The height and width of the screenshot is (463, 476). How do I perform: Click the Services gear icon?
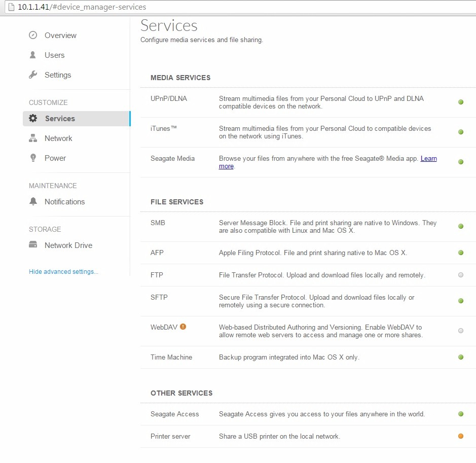point(33,118)
